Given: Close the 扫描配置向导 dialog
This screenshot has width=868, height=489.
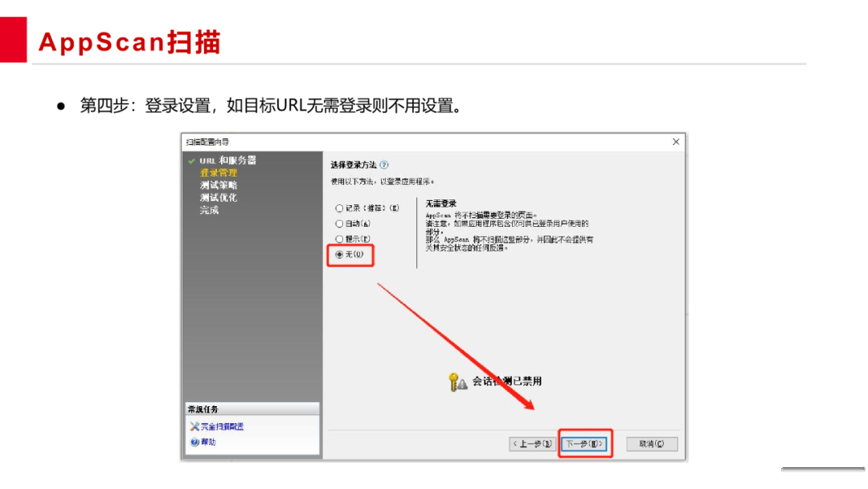Looking at the screenshot, I should 676,142.
